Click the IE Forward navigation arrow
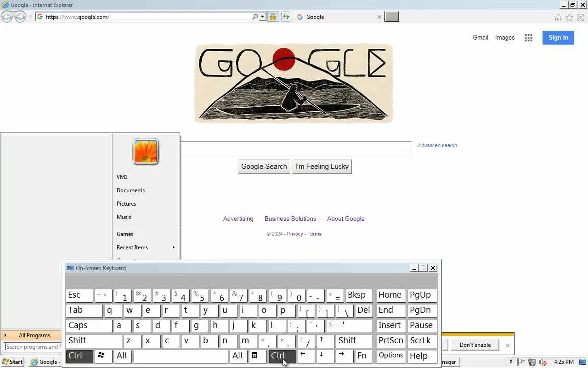 (20, 17)
